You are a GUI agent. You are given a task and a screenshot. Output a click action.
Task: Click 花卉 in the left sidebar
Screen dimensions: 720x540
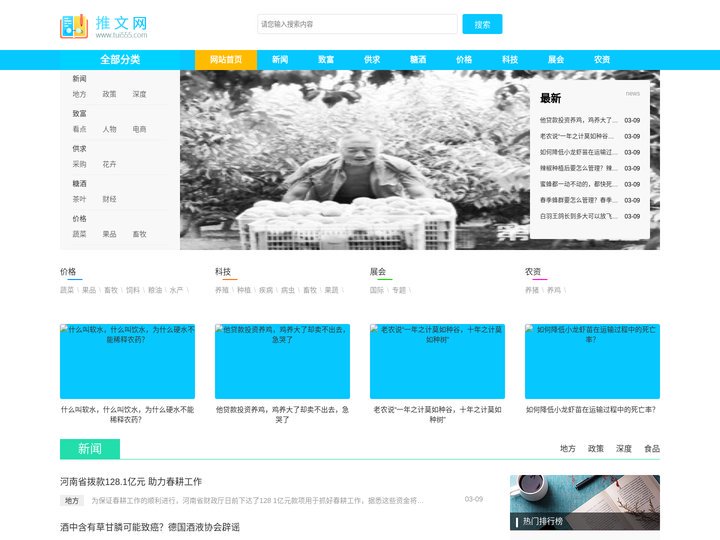pyautogui.click(x=109, y=164)
